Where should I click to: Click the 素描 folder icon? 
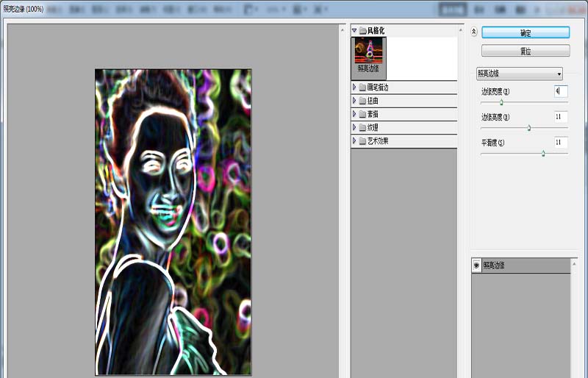(362, 114)
